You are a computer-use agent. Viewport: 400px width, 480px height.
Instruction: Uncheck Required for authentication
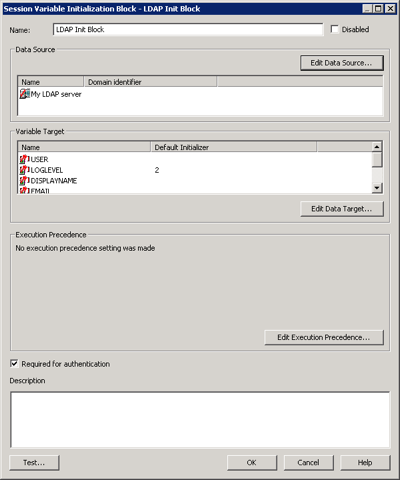pyautogui.click(x=14, y=364)
